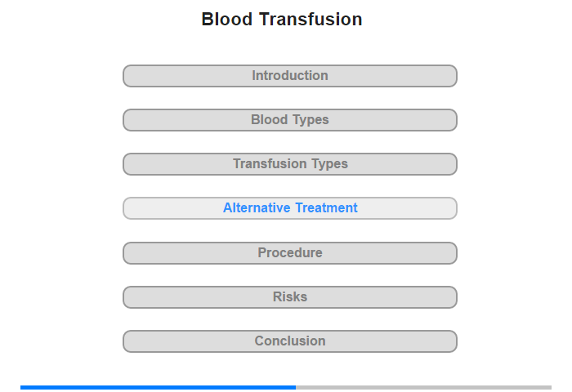Click the very start of the progress bar
Viewport: 572px width, 392px height.
click(22, 388)
